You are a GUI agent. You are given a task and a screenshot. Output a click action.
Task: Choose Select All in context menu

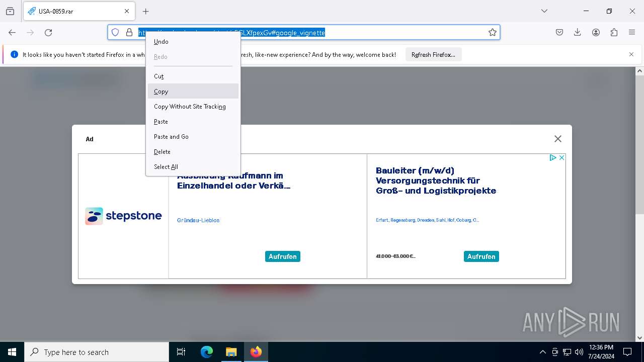[x=193, y=167]
